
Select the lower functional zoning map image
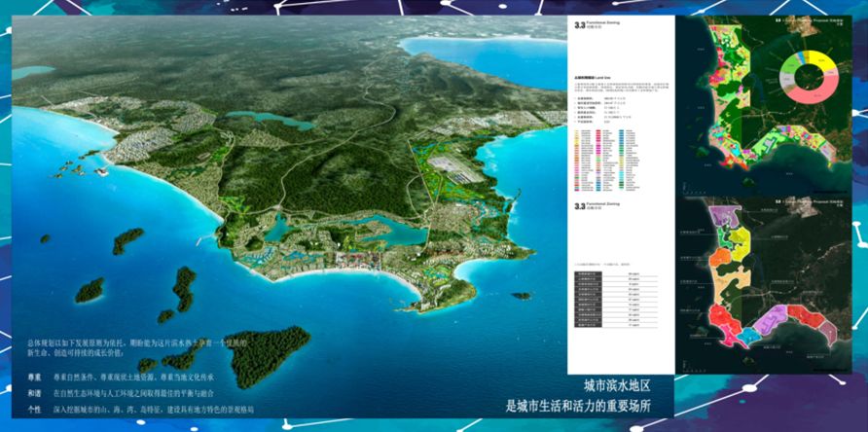(766, 283)
